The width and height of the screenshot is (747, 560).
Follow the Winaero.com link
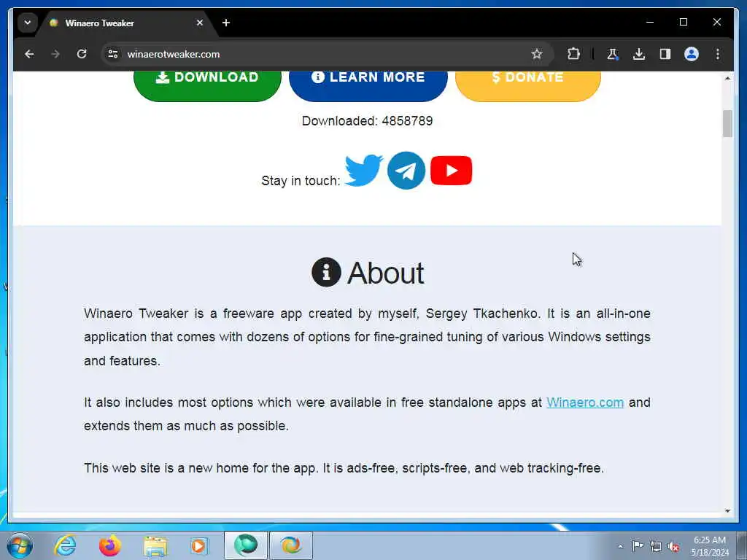click(585, 402)
